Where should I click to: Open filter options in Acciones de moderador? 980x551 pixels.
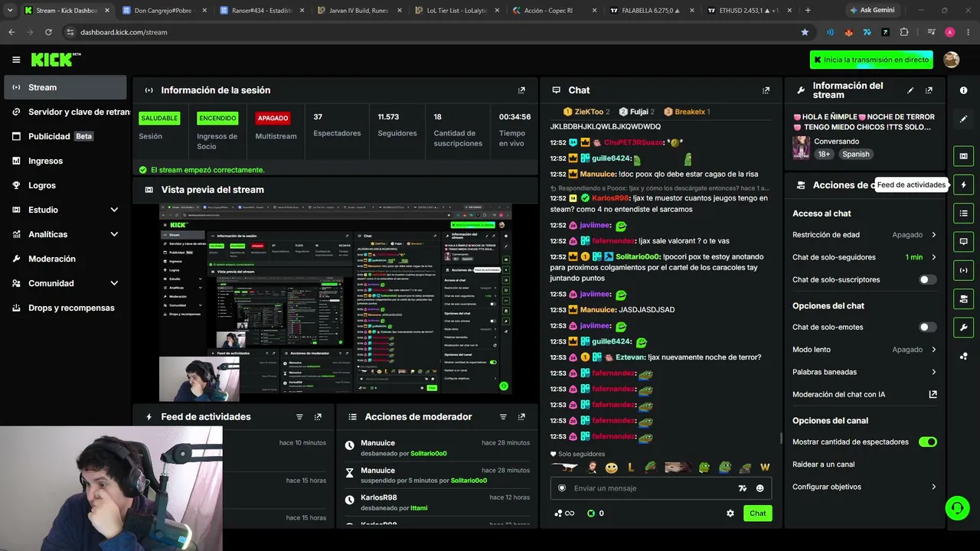(503, 417)
